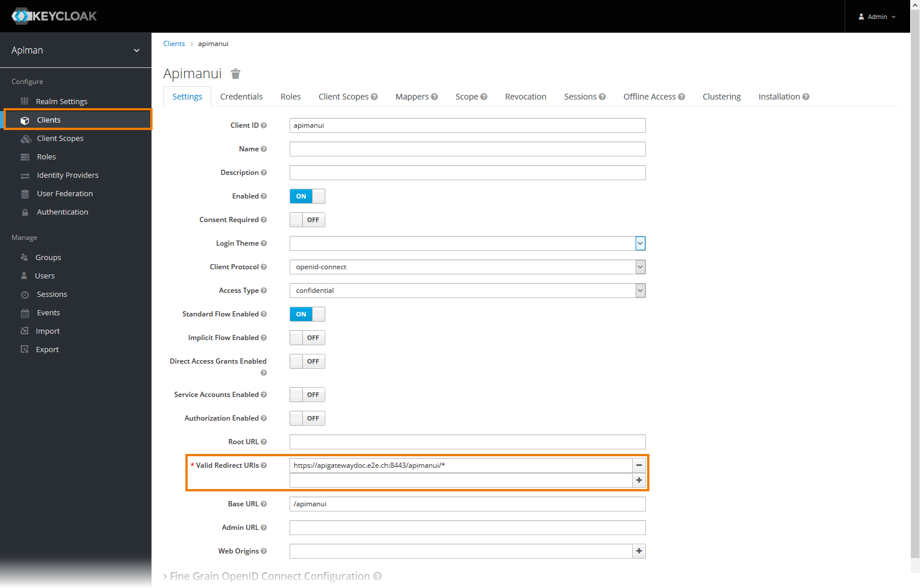
Task: Click the plus icon beside Web Origins
Action: (x=639, y=551)
